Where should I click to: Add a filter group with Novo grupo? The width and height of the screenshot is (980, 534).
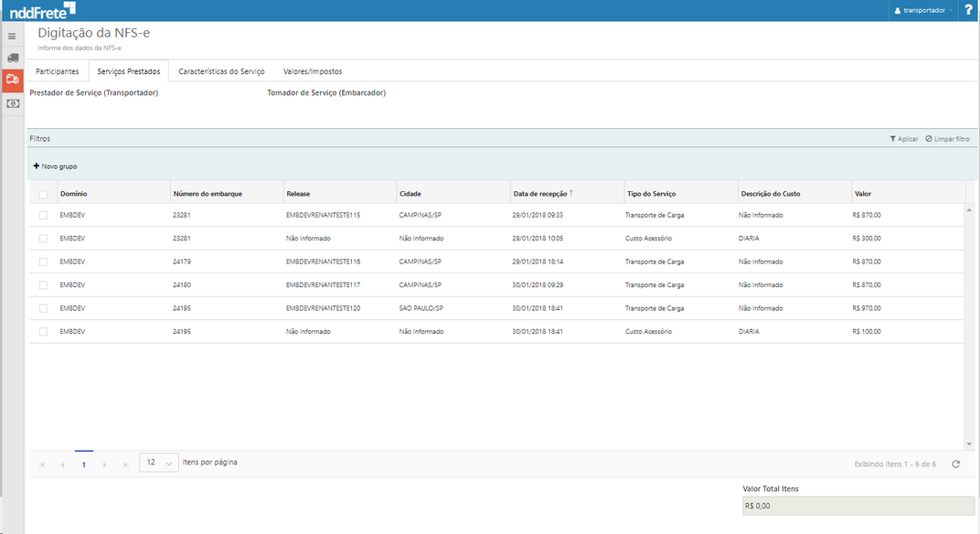pos(55,166)
